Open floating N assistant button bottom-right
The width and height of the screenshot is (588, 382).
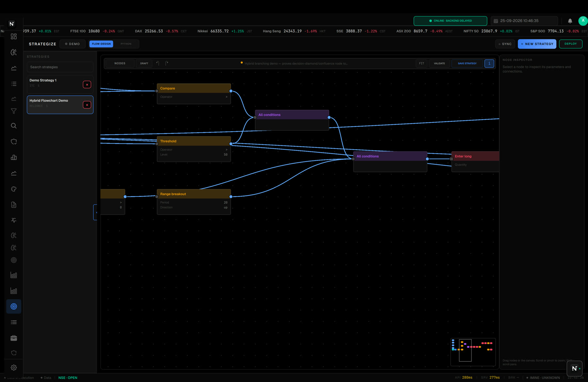pos(575,369)
